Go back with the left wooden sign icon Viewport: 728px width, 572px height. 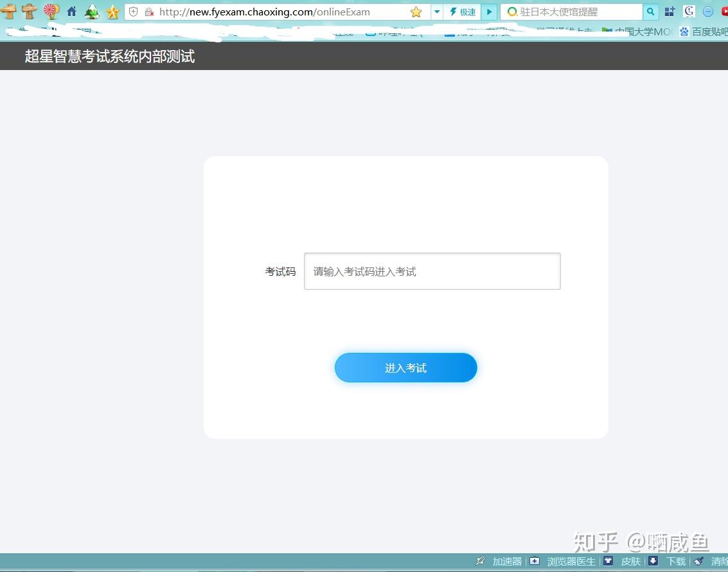coord(8,12)
